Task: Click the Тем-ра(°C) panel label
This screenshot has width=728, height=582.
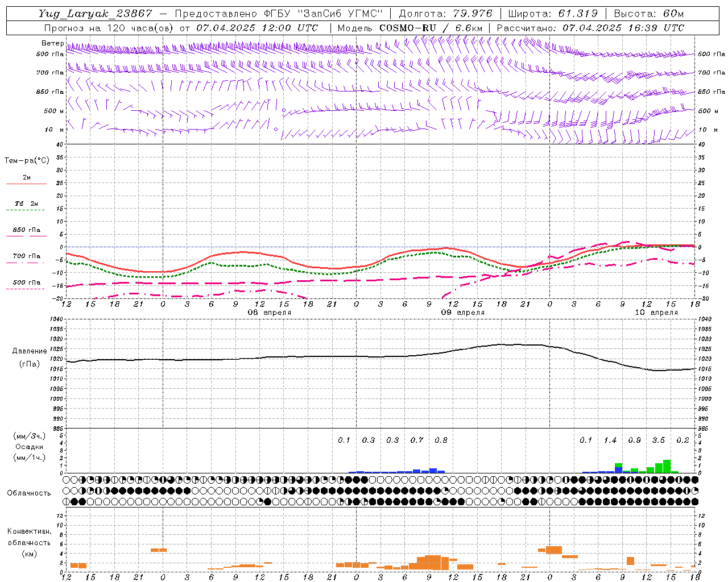Action: [27, 161]
